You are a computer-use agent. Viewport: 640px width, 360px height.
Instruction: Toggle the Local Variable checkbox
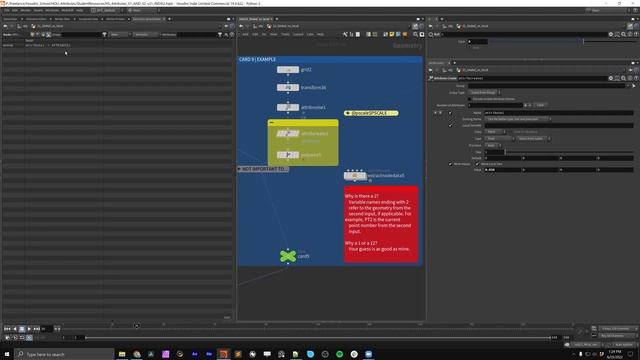pos(450,126)
